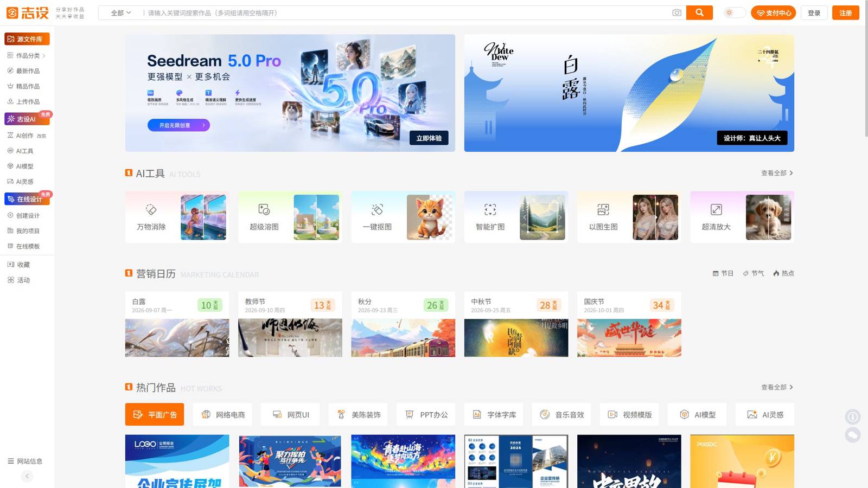Click the orange search magnifier button
Viewport: 868px width, 488px height.
pyautogui.click(x=699, y=12)
